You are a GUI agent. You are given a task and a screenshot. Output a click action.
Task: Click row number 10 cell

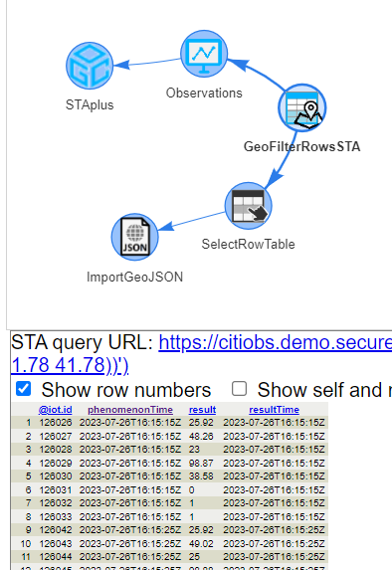pyautogui.click(x=26, y=544)
